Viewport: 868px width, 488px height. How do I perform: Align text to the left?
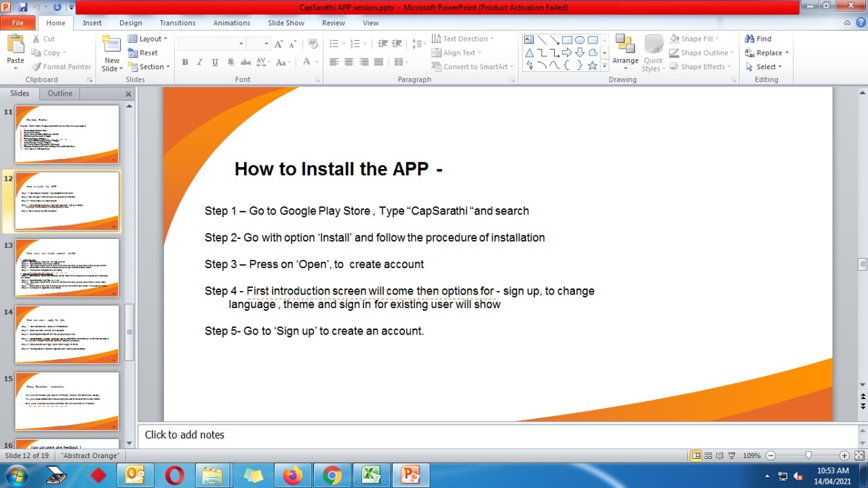tap(334, 62)
